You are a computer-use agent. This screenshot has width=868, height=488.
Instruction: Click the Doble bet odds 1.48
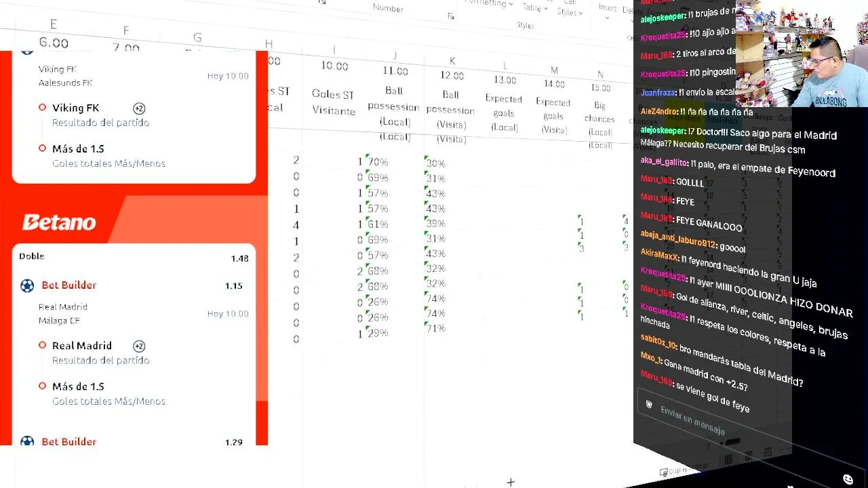(x=239, y=258)
